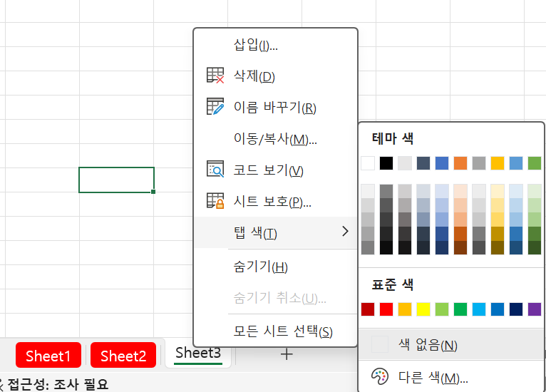The width and height of the screenshot is (546, 392).
Task: Click the view code magnifier icon
Action: coord(215,169)
